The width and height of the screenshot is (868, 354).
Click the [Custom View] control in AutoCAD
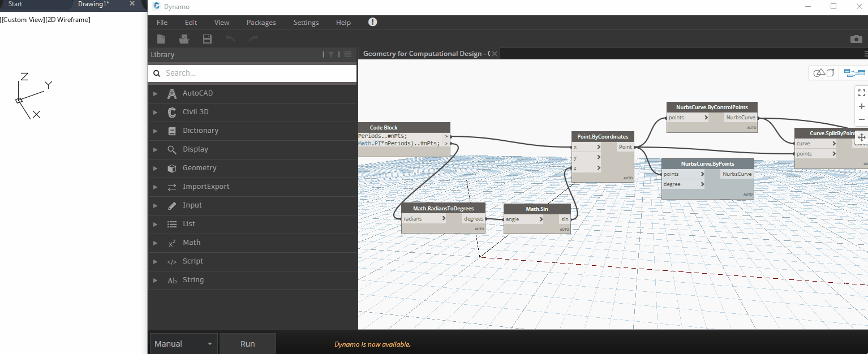tap(23, 20)
